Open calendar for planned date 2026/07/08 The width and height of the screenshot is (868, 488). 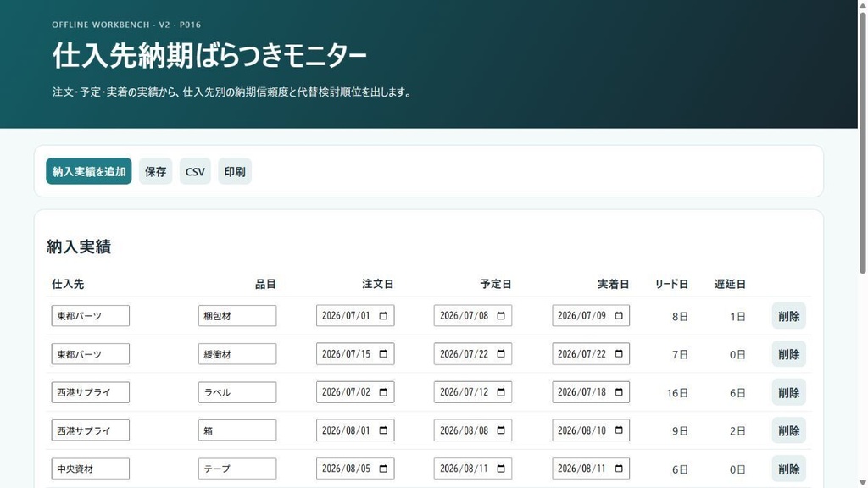click(x=501, y=315)
